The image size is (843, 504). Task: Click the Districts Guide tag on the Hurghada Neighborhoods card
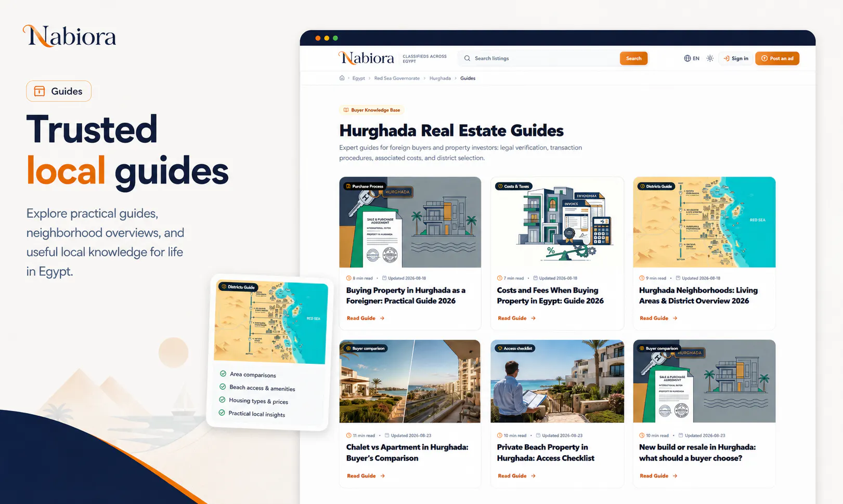point(656,186)
